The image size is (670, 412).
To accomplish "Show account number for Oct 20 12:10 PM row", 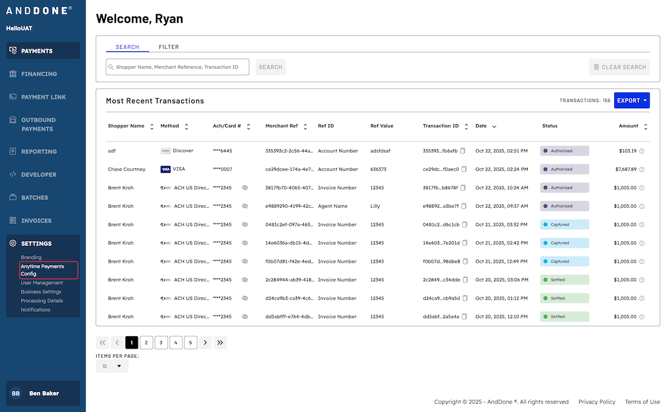I will click(x=245, y=316).
